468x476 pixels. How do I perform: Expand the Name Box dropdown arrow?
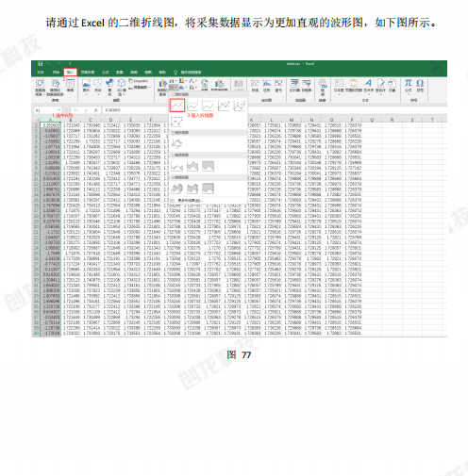pyautogui.click(x=59, y=110)
